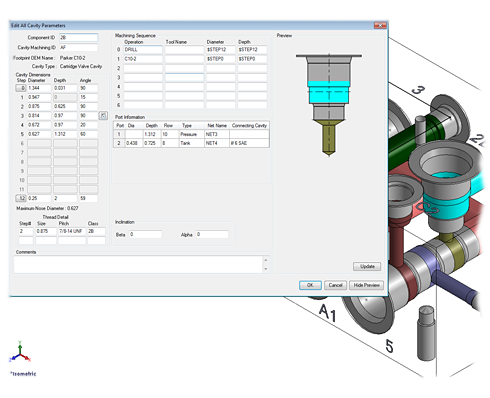
Task: Click the Cavity Machining ID field
Action: [x=79, y=47]
